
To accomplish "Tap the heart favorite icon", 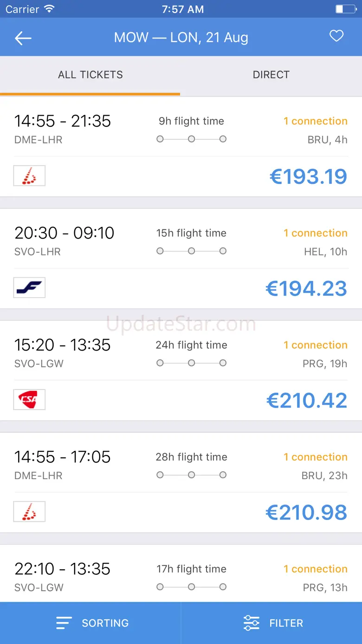I will 336,36.
